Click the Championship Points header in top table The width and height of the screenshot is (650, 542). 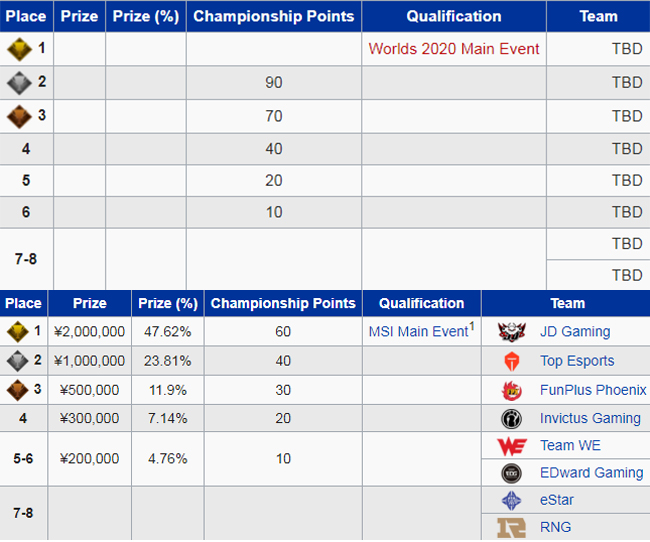pos(274,16)
